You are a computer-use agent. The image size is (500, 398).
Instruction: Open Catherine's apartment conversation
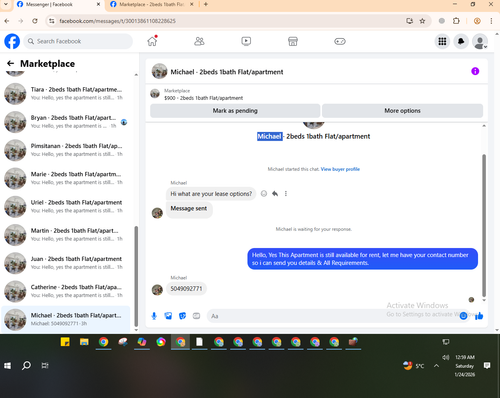click(x=66, y=291)
